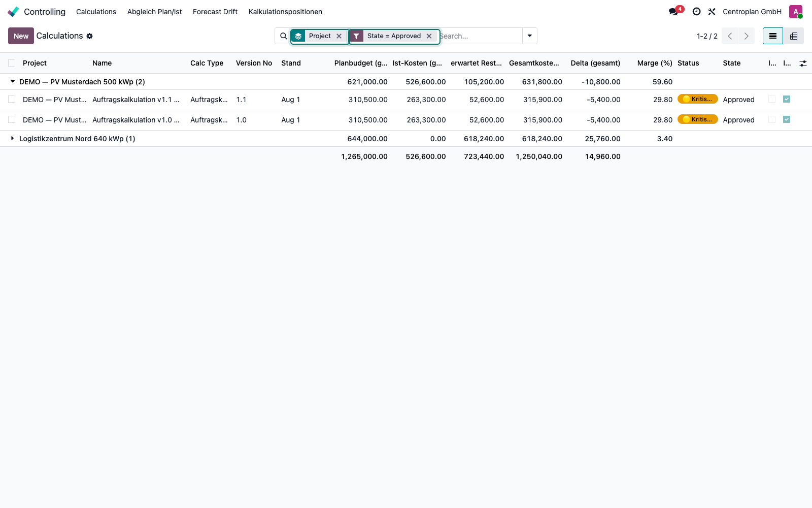812x508 pixels.
Task: Click the New button
Action: pyautogui.click(x=21, y=36)
